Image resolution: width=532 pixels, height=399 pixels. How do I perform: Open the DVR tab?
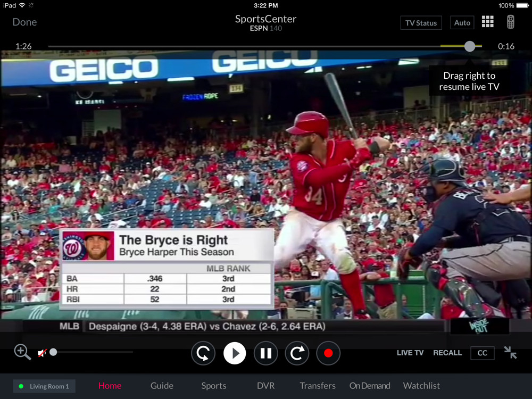tap(265, 386)
